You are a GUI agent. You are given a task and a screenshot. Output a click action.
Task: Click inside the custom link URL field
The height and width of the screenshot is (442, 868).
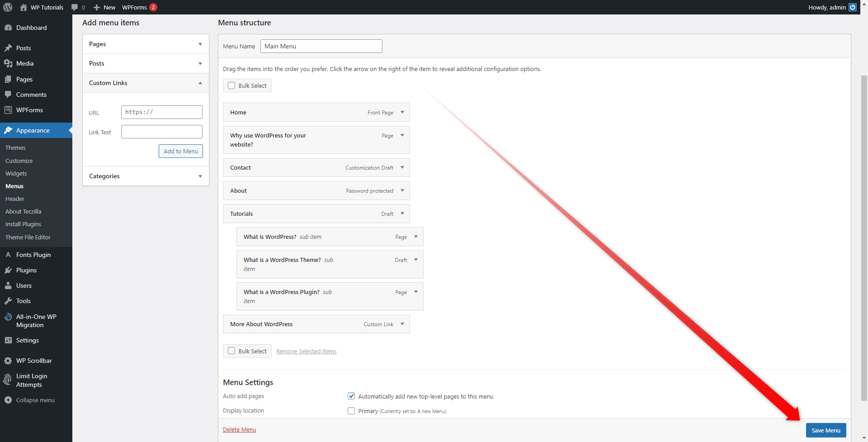(162, 112)
